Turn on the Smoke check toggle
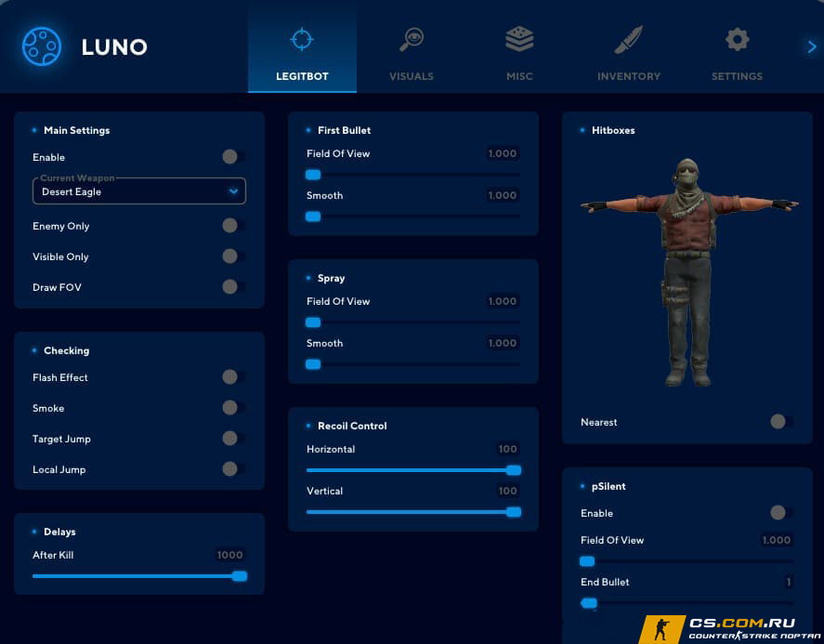The width and height of the screenshot is (824, 644). 233,408
